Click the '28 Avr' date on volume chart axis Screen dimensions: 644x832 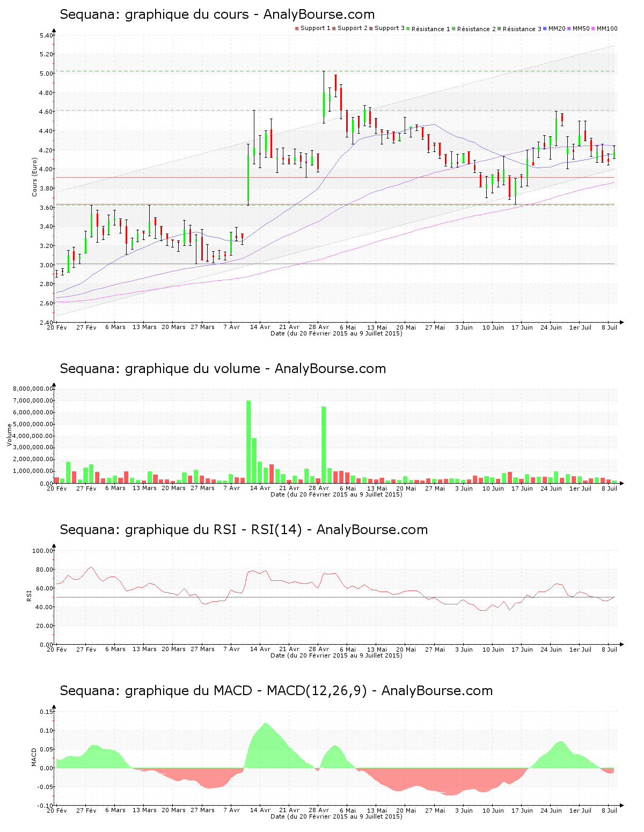(x=319, y=488)
